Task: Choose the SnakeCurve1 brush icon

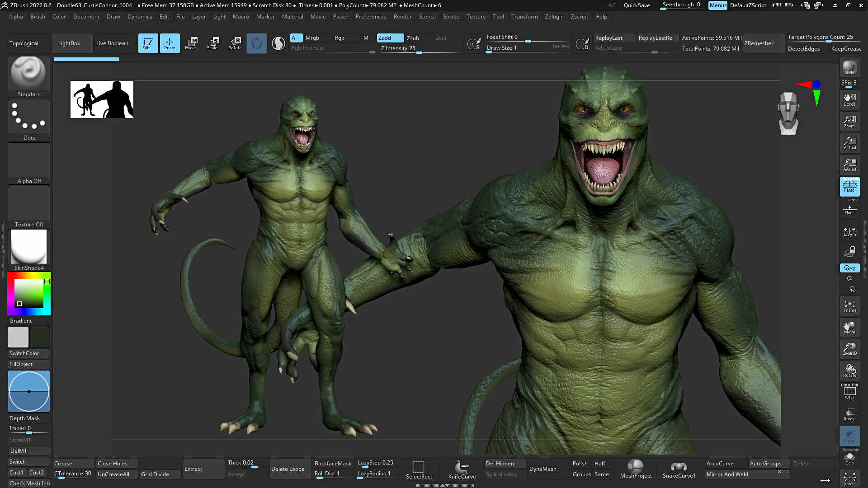Action: (x=679, y=469)
